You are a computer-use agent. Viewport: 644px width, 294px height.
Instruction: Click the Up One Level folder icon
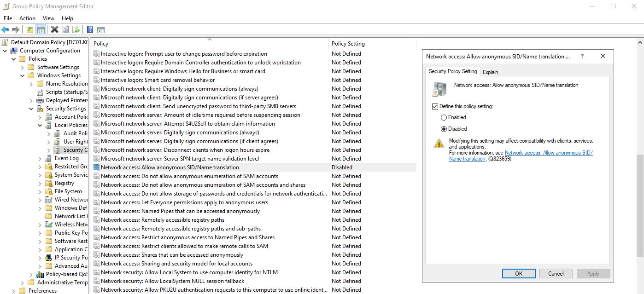pos(30,30)
